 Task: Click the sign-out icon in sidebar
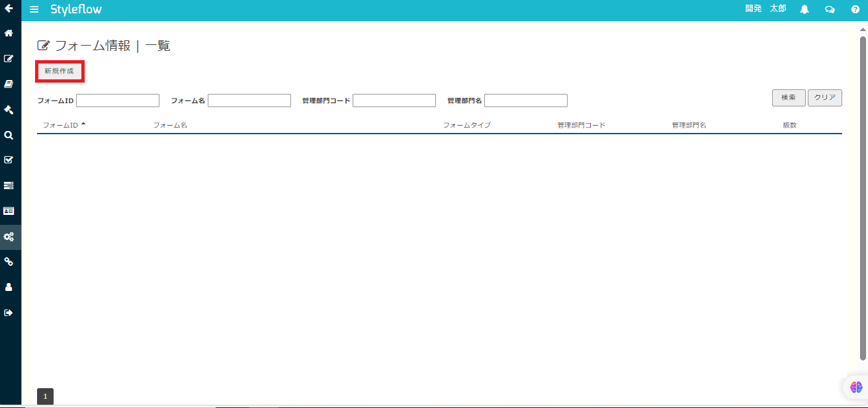(x=9, y=313)
